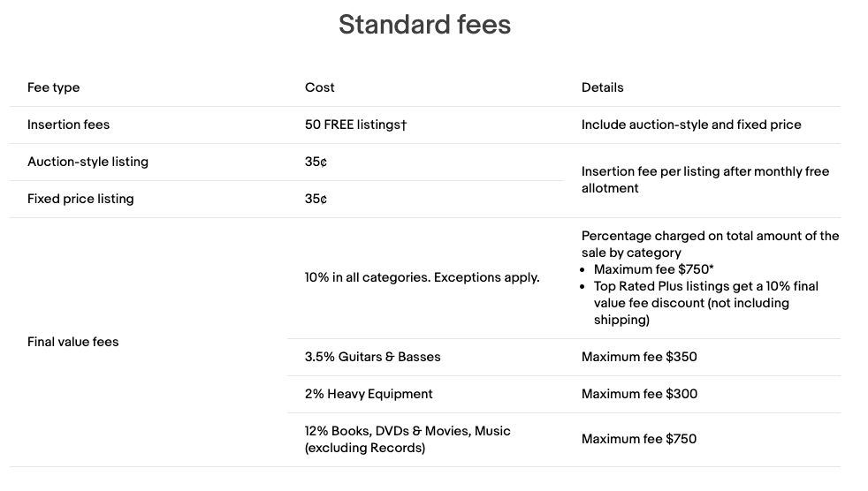Click the "Standard fees" heading
Image resolution: width=868 pixels, height=491 pixels.
424,25
